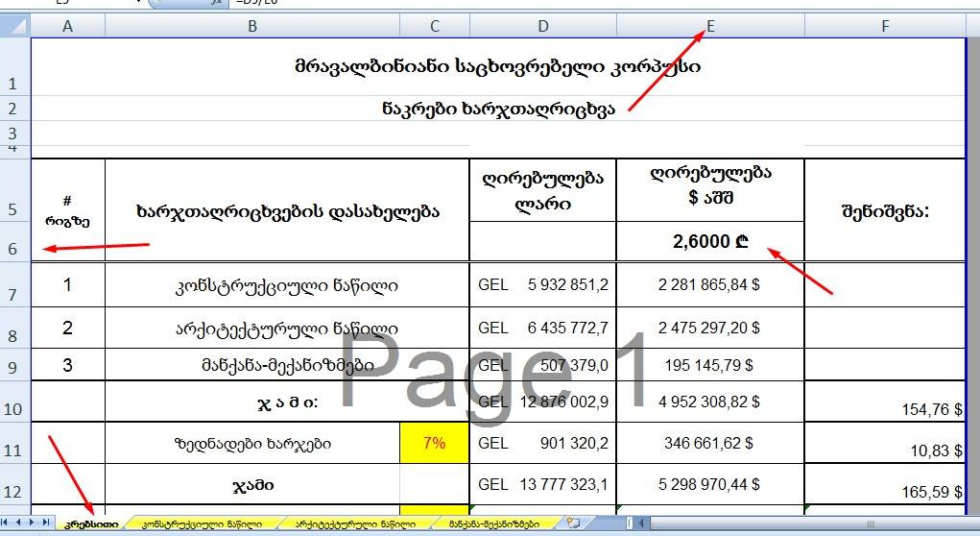The image size is (980, 536).
Task: Select cell GEL 901 320,2
Action: (x=543, y=443)
